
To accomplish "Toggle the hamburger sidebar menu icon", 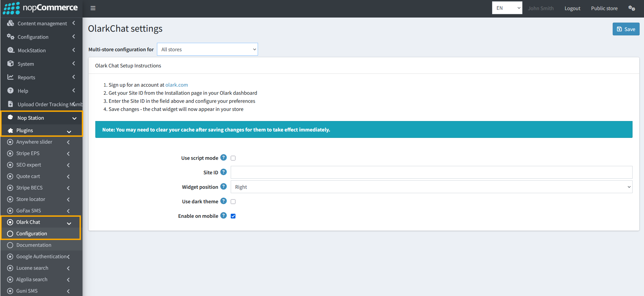I will coord(93,8).
